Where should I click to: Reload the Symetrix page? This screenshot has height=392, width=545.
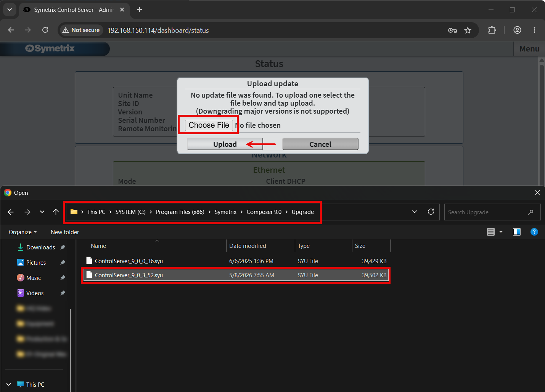point(45,30)
